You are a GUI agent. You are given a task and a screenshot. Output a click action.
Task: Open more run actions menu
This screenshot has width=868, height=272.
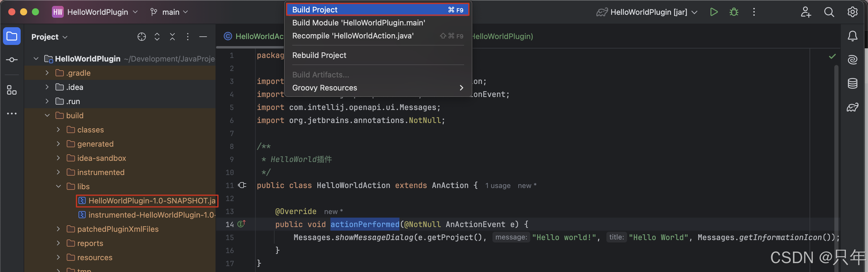click(754, 12)
